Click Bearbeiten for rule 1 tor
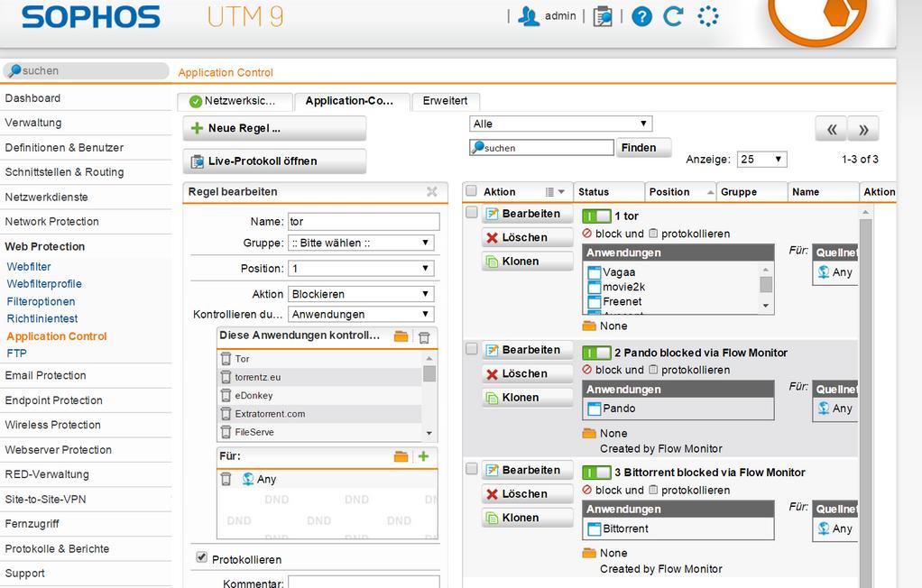Viewport: 922px width, 588px height. click(x=527, y=214)
